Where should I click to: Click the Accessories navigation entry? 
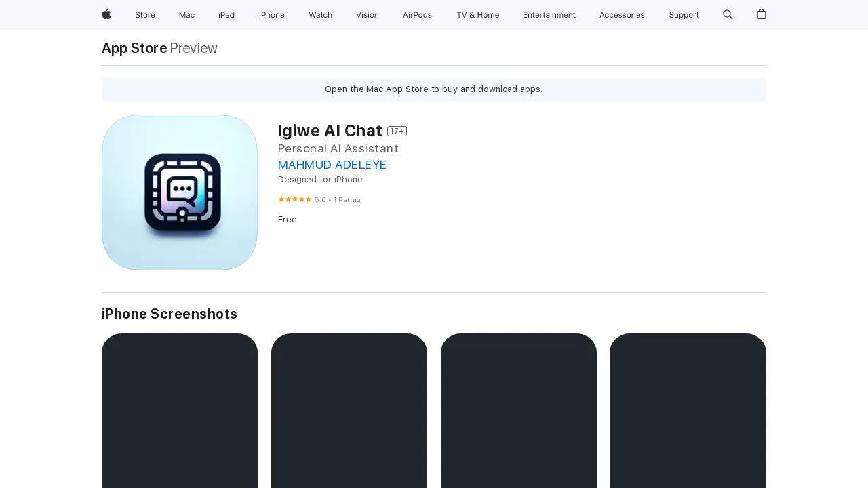coord(622,15)
